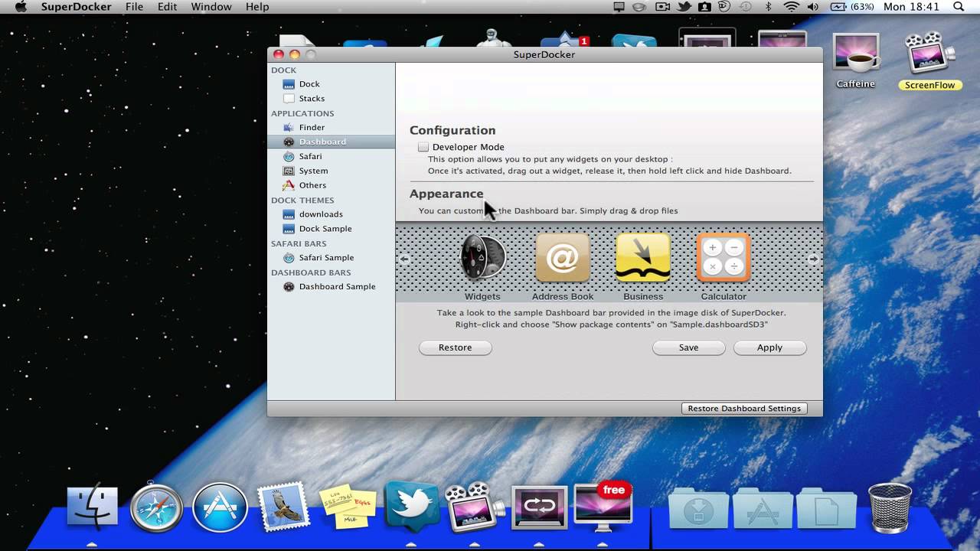Open the Edit menu

pos(167,7)
